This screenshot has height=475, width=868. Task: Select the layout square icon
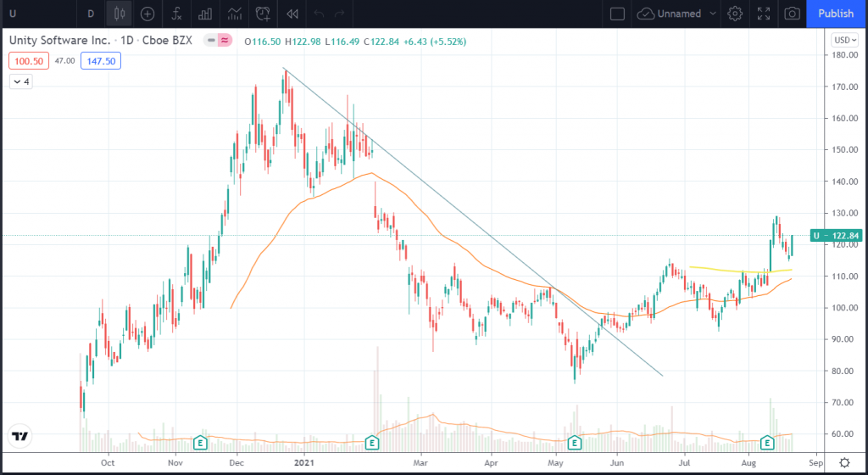[x=617, y=14]
